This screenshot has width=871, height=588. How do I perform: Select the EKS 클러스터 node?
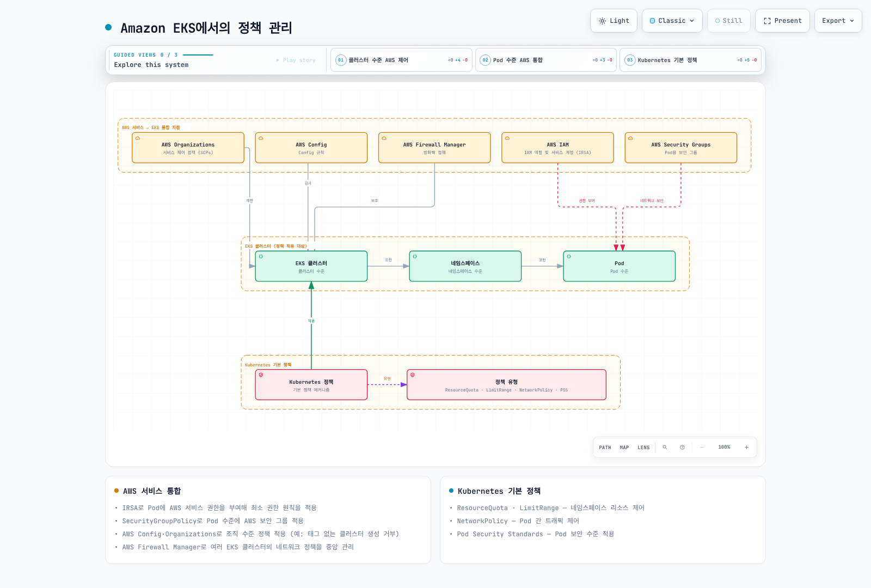pyautogui.click(x=311, y=266)
